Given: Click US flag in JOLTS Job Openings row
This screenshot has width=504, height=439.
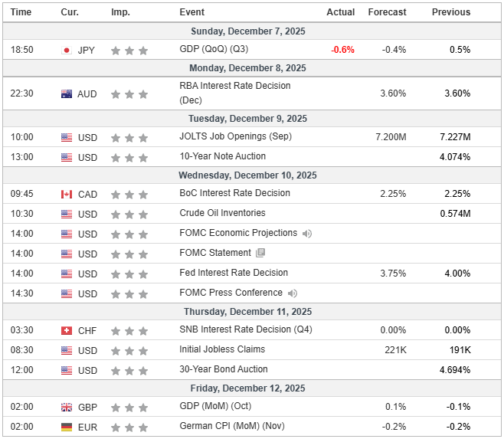Looking at the screenshot, I should pos(67,138).
